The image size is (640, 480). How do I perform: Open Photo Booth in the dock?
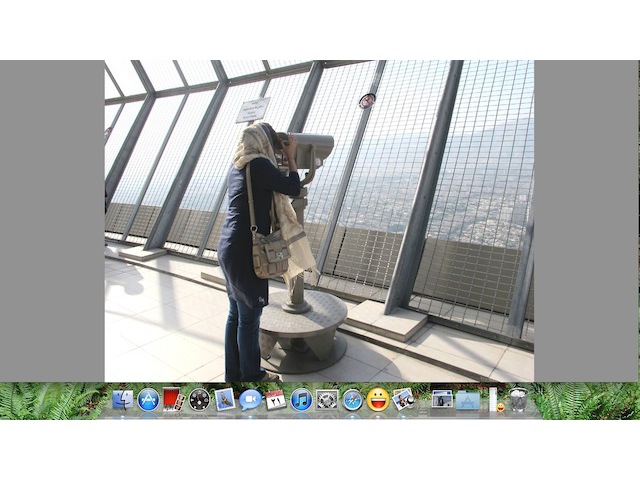[x=173, y=400]
